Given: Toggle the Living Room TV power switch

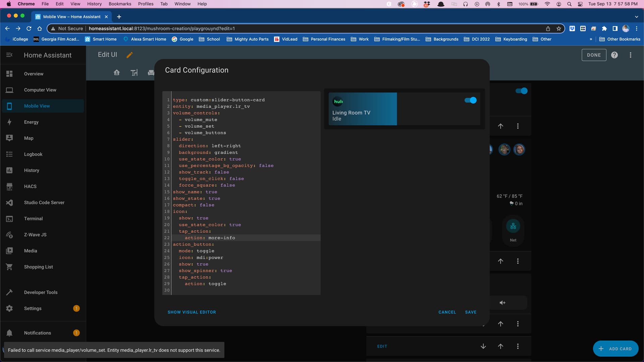Looking at the screenshot, I should [x=470, y=100].
